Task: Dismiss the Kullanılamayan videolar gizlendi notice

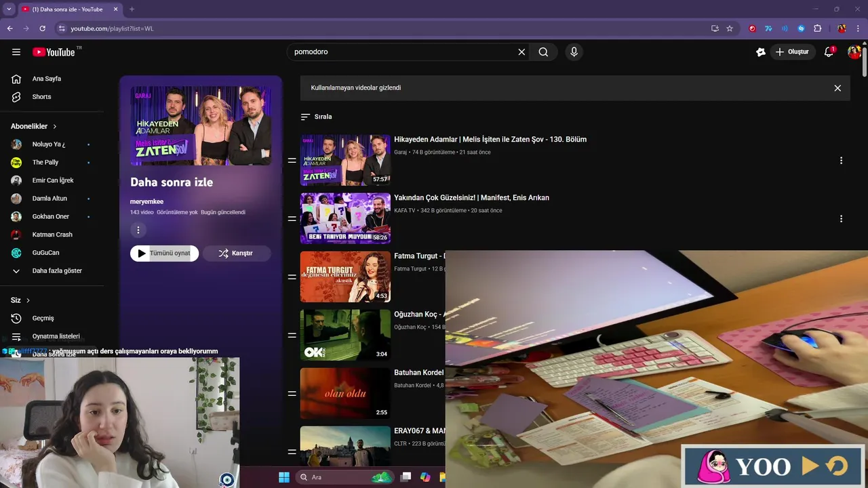Action: pyautogui.click(x=837, y=88)
